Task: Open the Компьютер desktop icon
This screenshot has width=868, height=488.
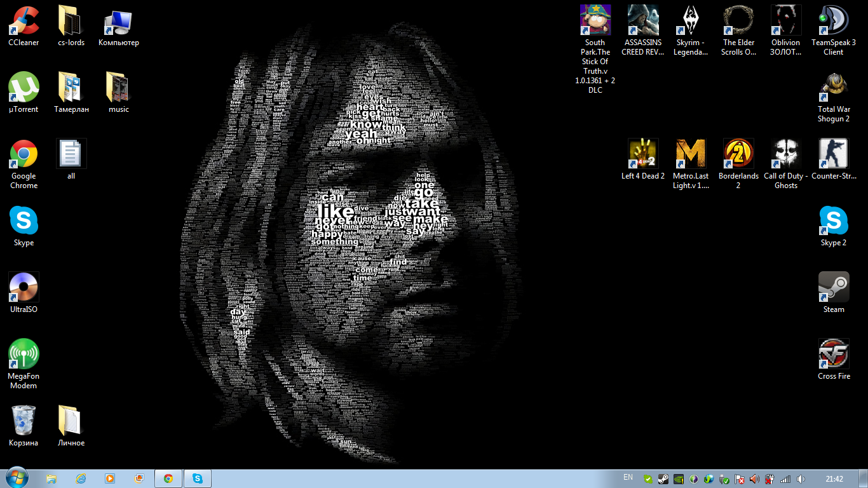Action: pos(119,27)
